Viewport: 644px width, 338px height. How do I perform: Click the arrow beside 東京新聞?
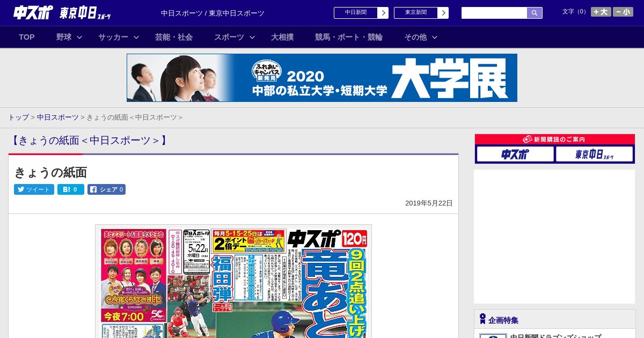(443, 13)
